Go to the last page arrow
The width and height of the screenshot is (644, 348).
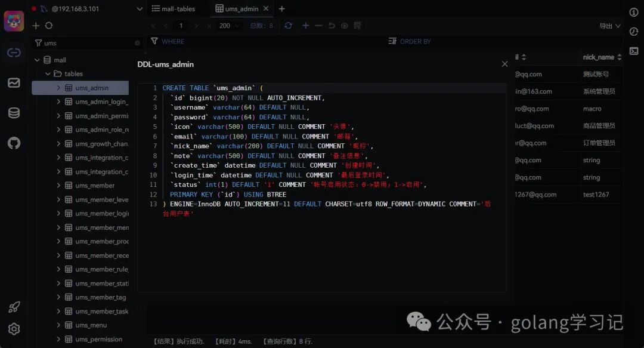(209, 26)
